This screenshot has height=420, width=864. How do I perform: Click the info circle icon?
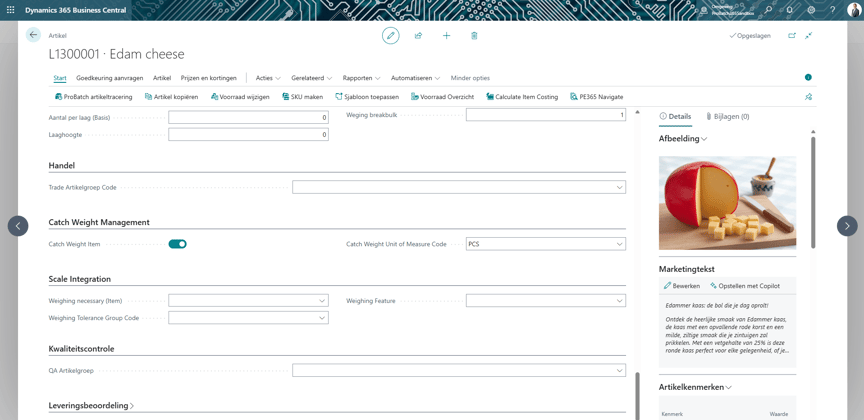click(x=808, y=78)
